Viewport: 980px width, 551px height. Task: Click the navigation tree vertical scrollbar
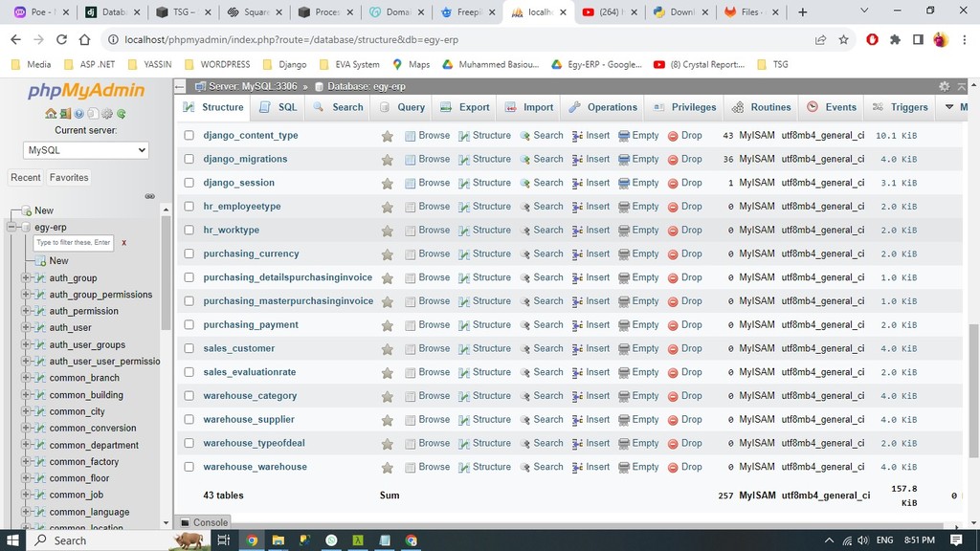[x=166, y=272]
